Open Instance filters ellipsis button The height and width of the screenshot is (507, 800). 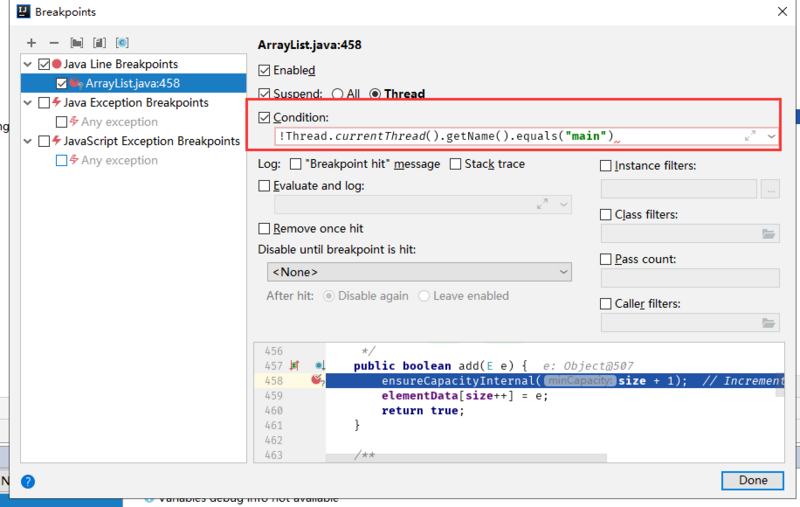click(x=770, y=189)
